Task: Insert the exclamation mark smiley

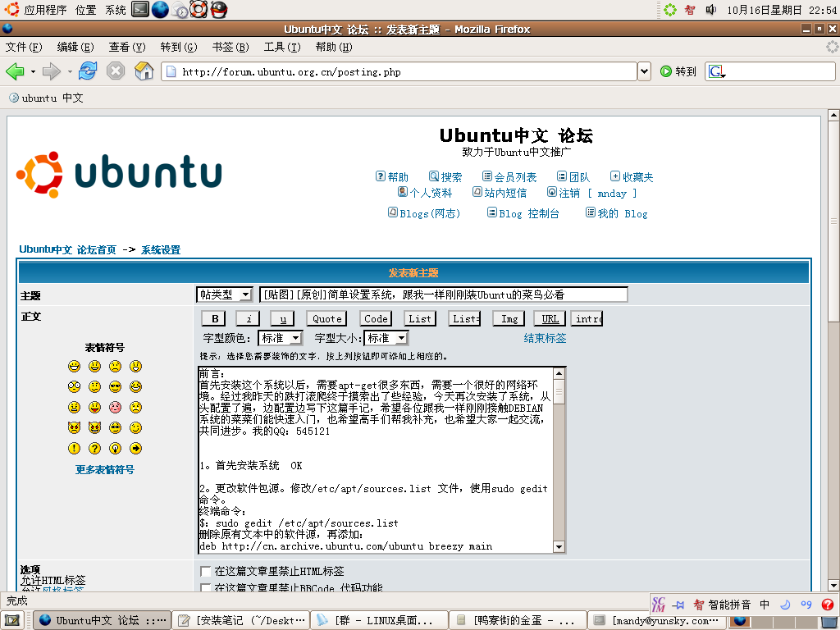Action: 74,449
